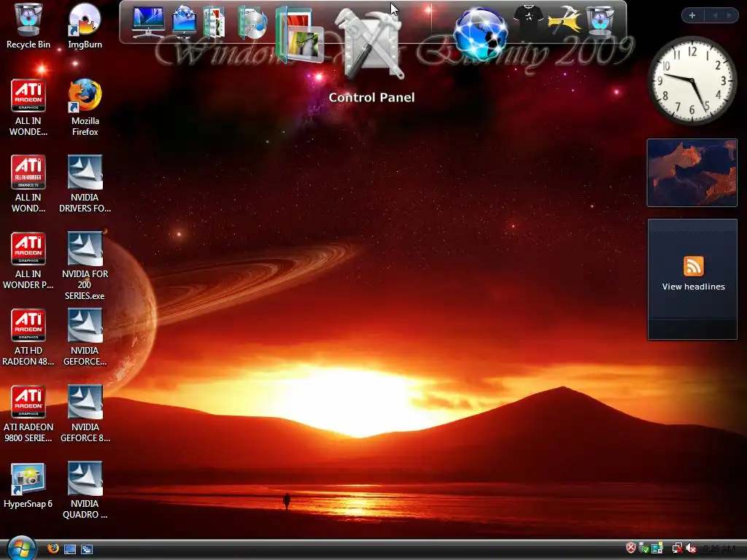Open the Mozilla Firefox desktop shortcut

point(85,108)
